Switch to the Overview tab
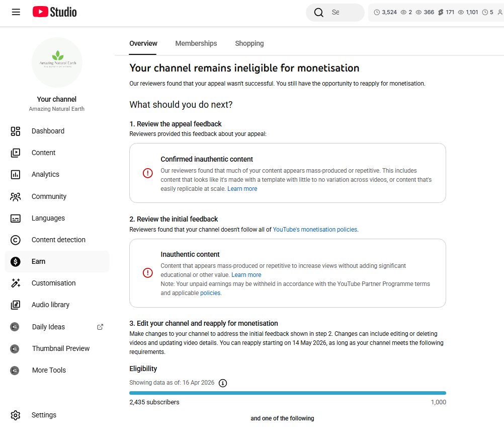 coord(143,43)
